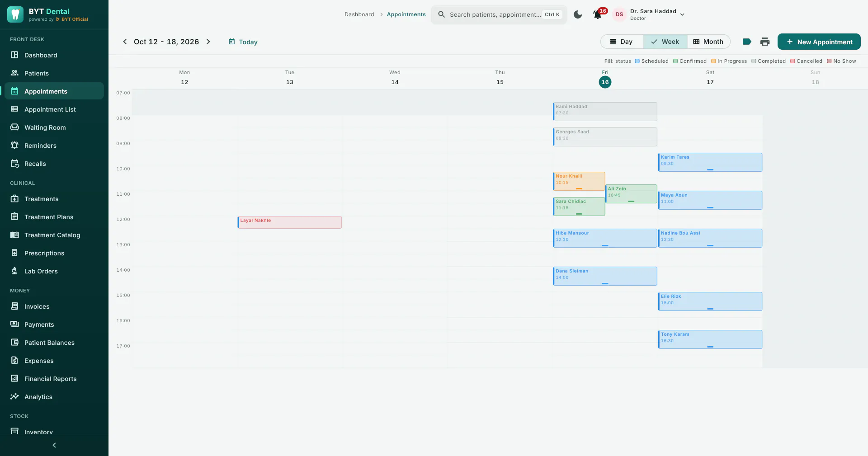Collapse the sidebar with bottom chevron
Image resolution: width=868 pixels, height=456 pixels.
pyautogui.click(x=54, y=445)
